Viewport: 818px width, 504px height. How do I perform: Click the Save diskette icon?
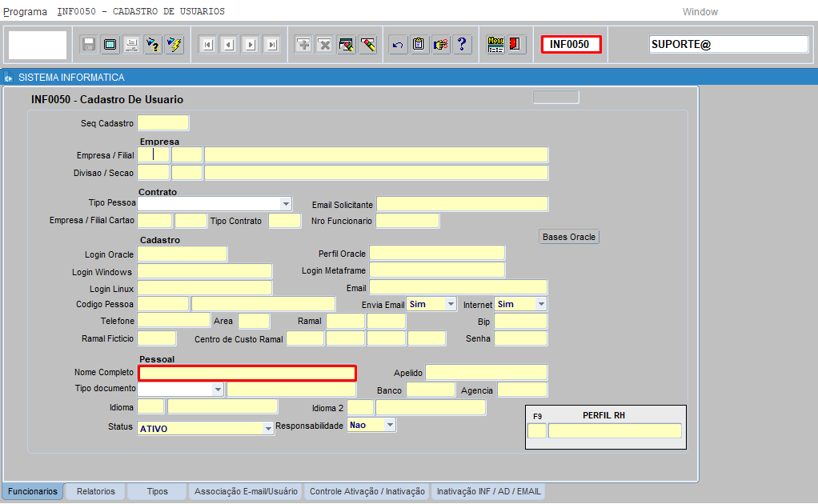[89, 44]
